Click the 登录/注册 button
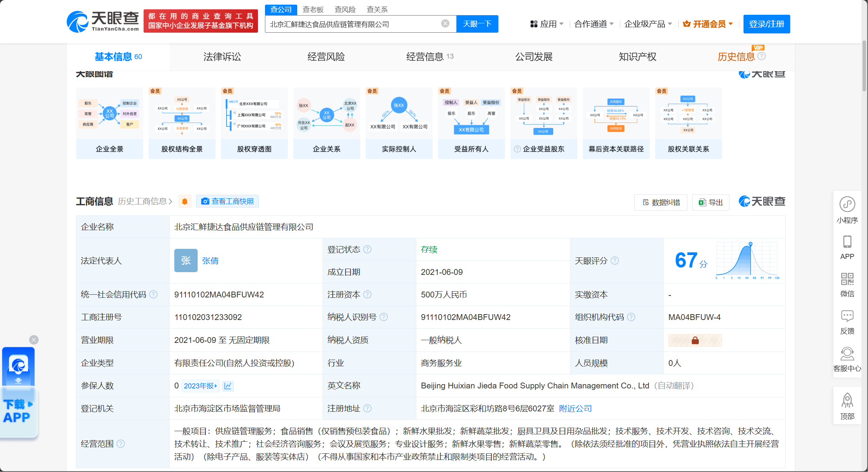This screenshot has width=868, height=472. [766, 24]
